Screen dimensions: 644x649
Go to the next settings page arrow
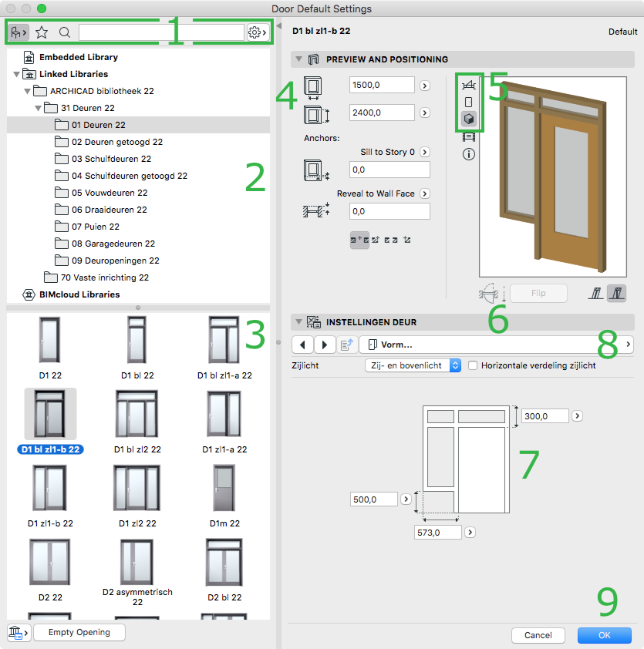click(x=325, y=345)
